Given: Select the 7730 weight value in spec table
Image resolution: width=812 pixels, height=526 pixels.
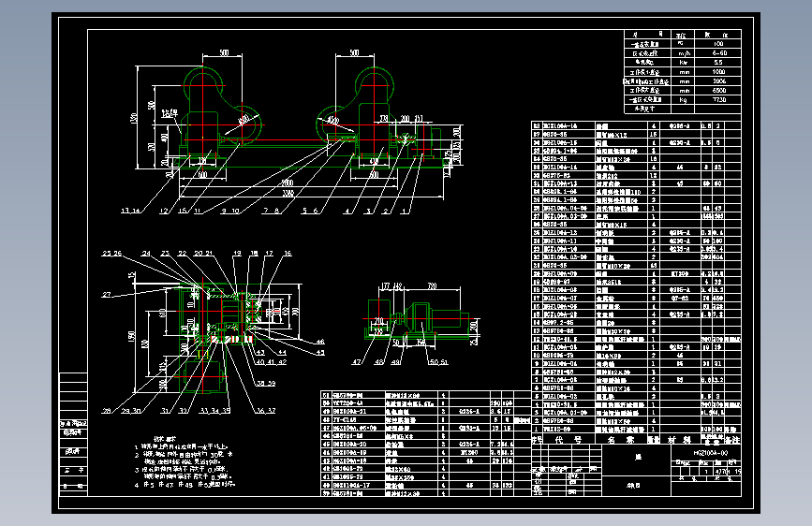Looking at the screenshot, I should 719,99.
